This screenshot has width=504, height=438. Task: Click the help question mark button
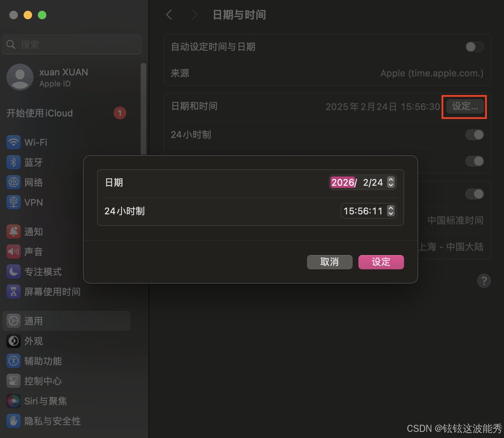[x=484, y=281]
